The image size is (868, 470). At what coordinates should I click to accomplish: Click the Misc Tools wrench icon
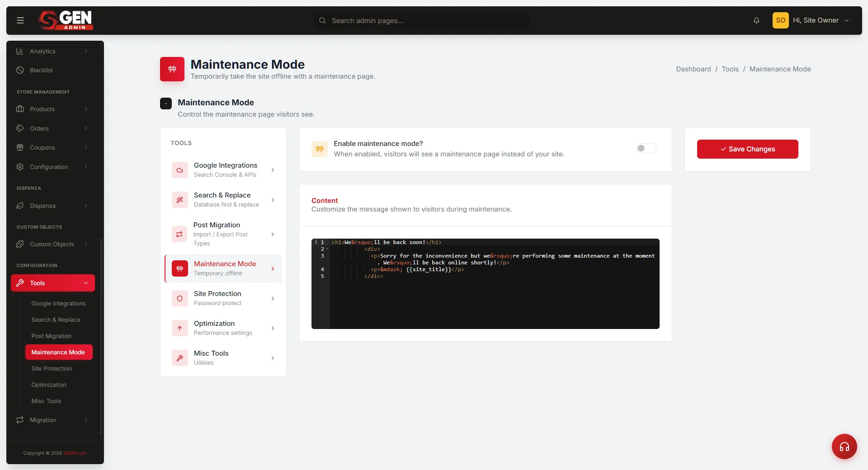pyautogui.click(x=179, y=358)
